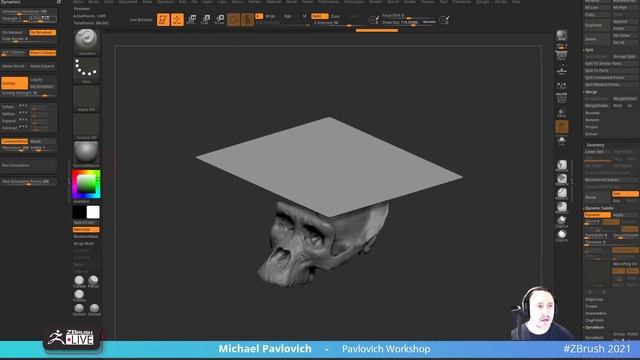Toggle the Floor grid icon
The height and width of the screenshot is (360, 640).
click(562, 70)
